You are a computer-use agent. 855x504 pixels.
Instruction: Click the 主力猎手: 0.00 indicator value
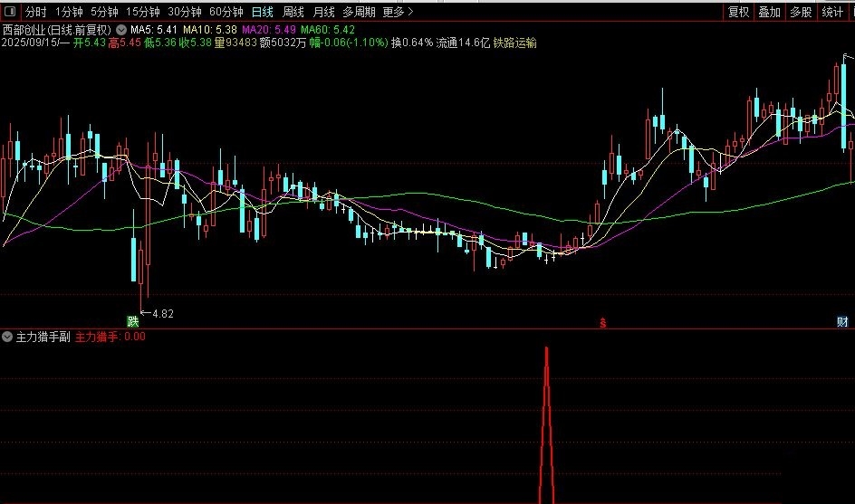pyautogui.click(x=110, y=337)
